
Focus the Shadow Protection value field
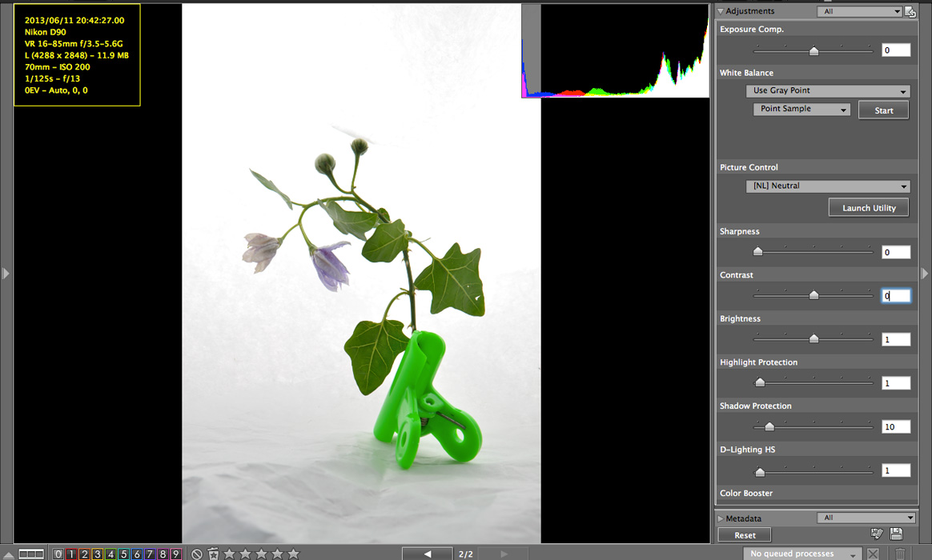pyautogui.click(x=896, y=426)
